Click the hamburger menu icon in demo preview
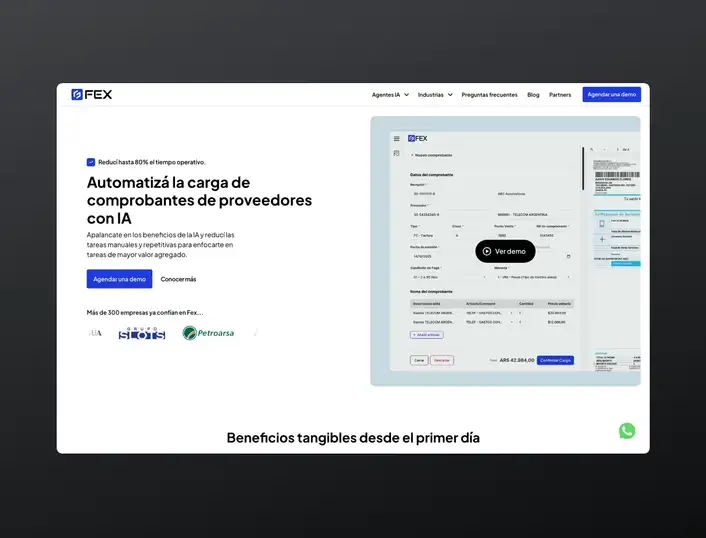 click(x=397, y=139)
